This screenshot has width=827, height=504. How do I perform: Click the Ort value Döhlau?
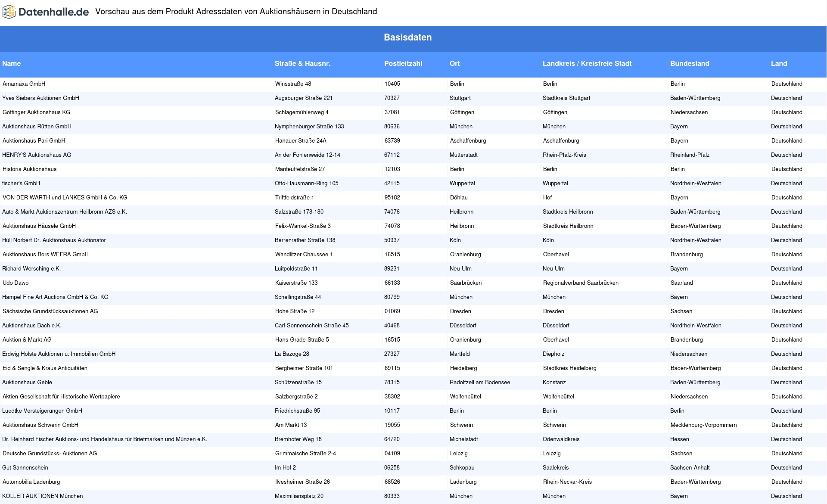click(459, 198)
